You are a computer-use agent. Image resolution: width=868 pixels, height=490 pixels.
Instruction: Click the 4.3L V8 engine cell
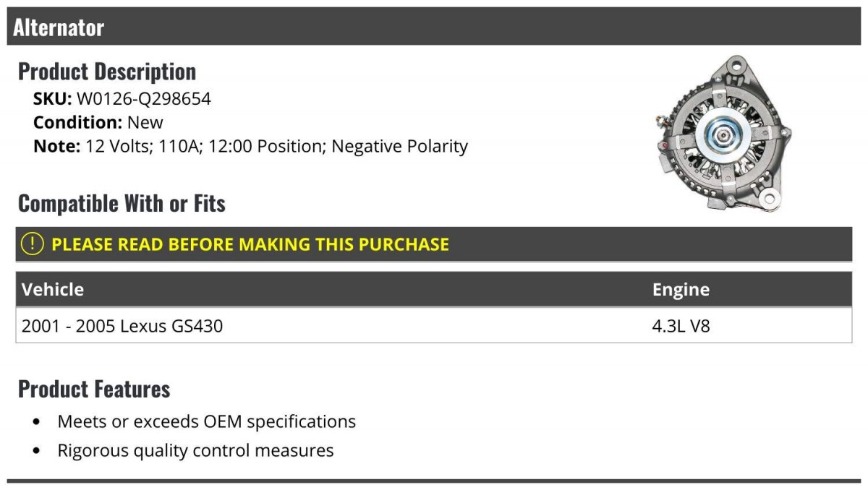point(681,326)
